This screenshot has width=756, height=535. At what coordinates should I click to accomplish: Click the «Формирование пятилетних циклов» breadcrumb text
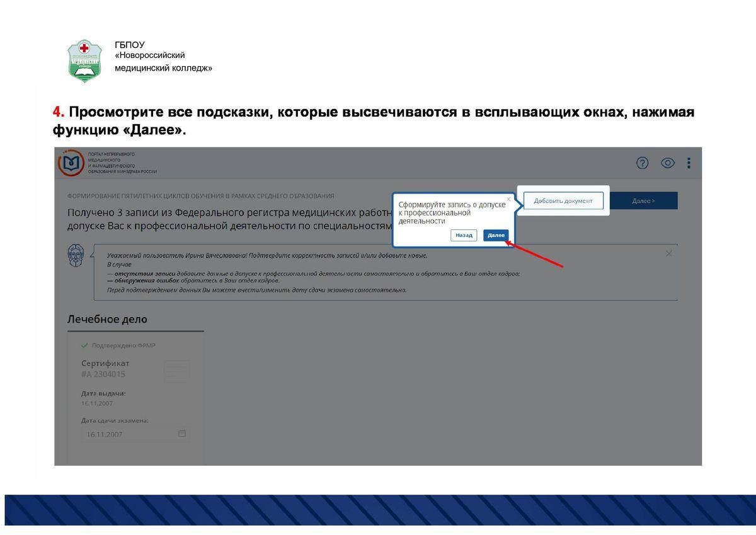coord(200,196)
